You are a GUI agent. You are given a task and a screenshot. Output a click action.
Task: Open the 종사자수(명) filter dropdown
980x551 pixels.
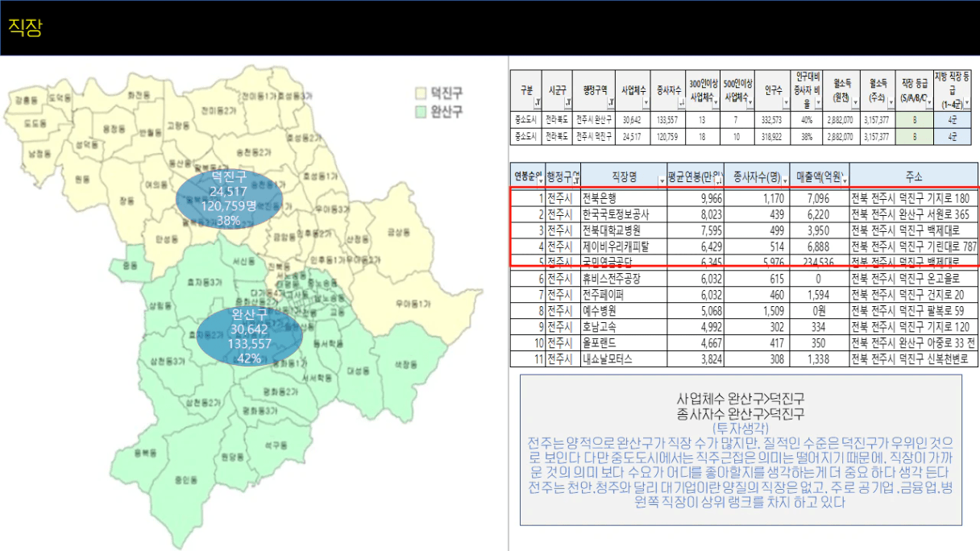(785, 180)
